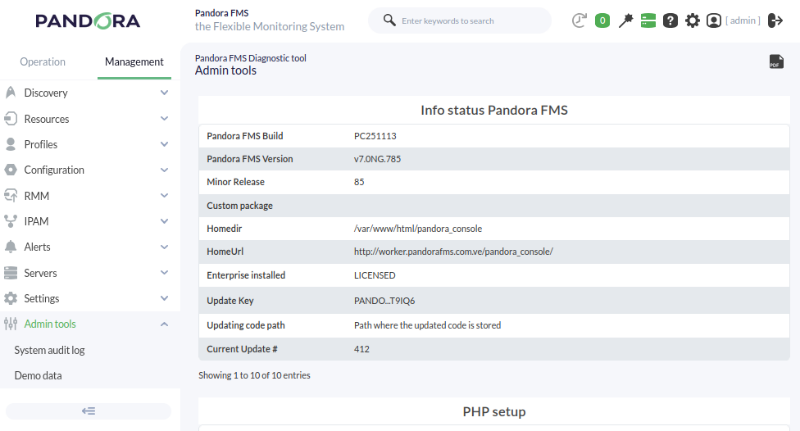Open the autorefresh clock icon

pos(579,20)
